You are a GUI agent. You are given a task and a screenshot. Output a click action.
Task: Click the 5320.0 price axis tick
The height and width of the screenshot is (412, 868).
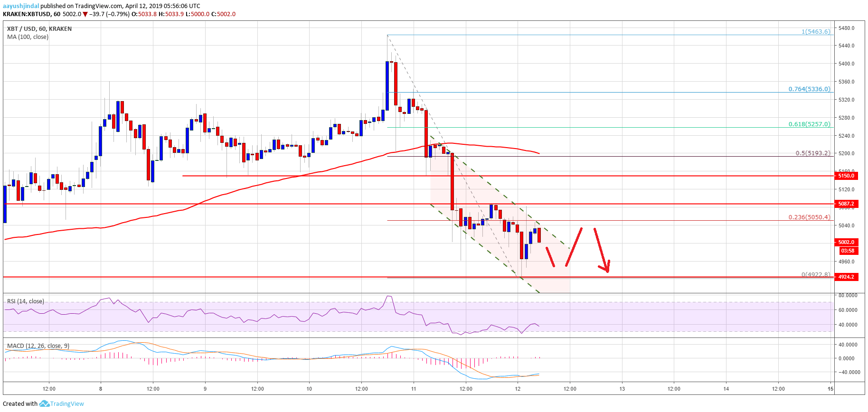click(846, 100)
